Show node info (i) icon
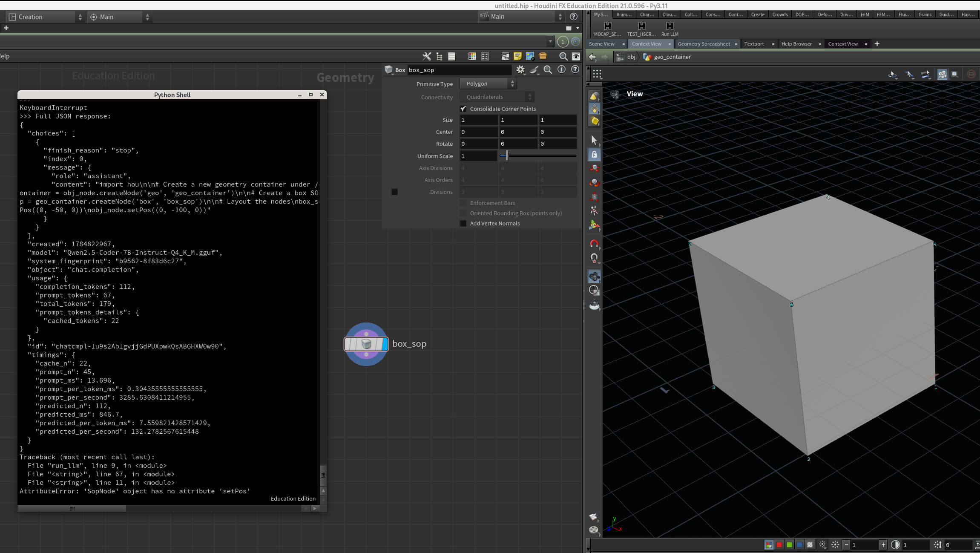The width and height of the screenshot is (980, 553). pyautogui.click(x=561, y=69)
